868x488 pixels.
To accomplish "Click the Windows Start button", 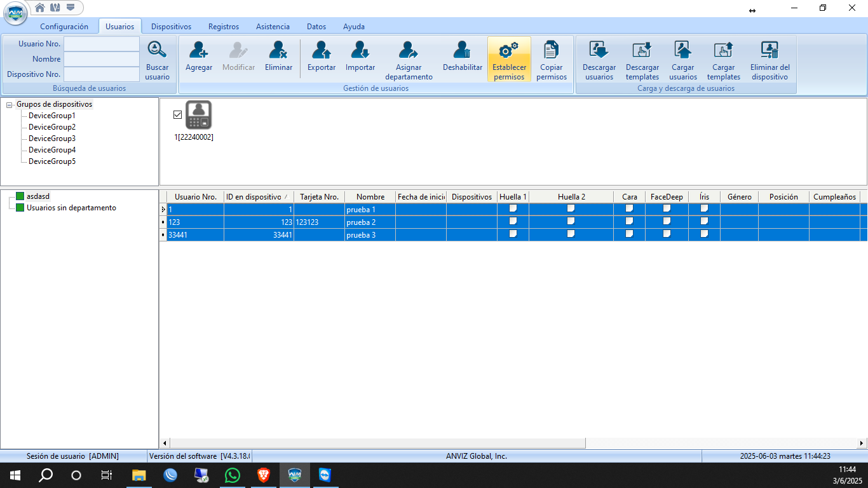I will tap(15, 475).
